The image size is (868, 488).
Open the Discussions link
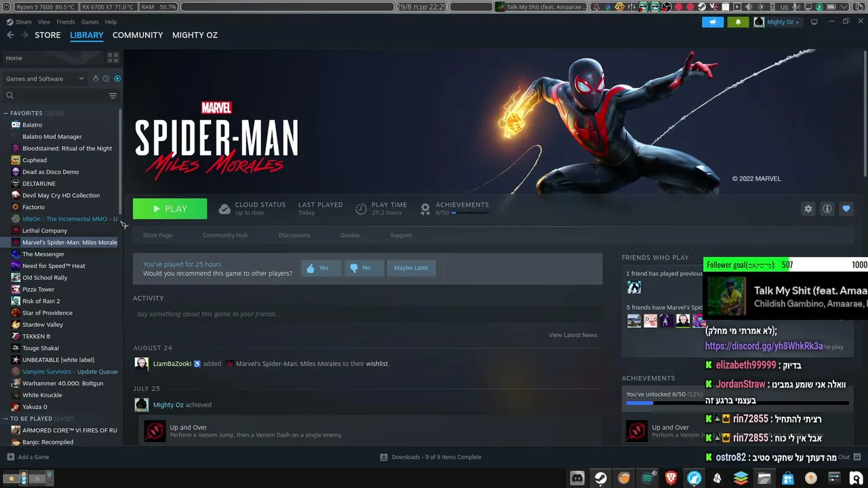294,235
